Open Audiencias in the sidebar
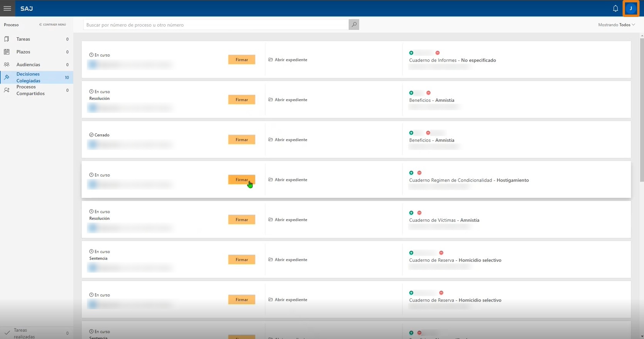The height and width of the screenshot is (339, 644). point(37,64)
